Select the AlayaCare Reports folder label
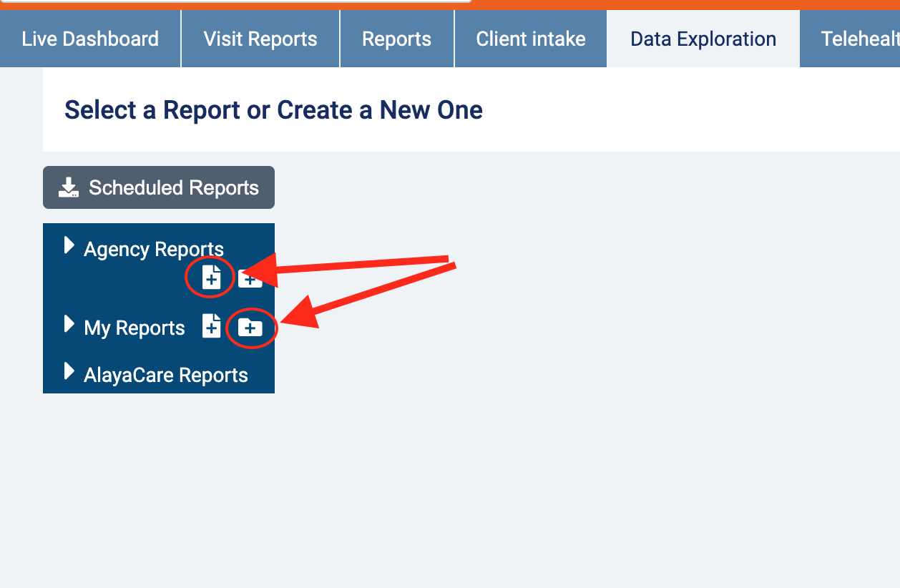 pos(166,376)
